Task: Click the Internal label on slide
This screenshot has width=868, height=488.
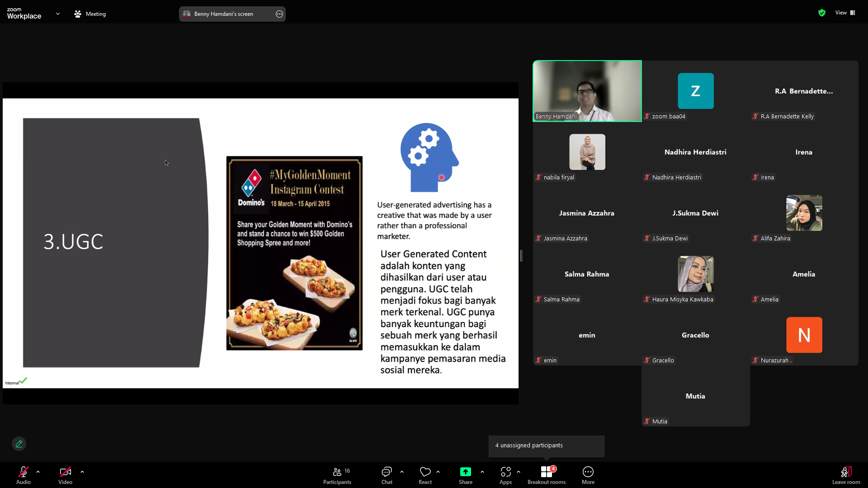Action: click(x=12, y=383)
